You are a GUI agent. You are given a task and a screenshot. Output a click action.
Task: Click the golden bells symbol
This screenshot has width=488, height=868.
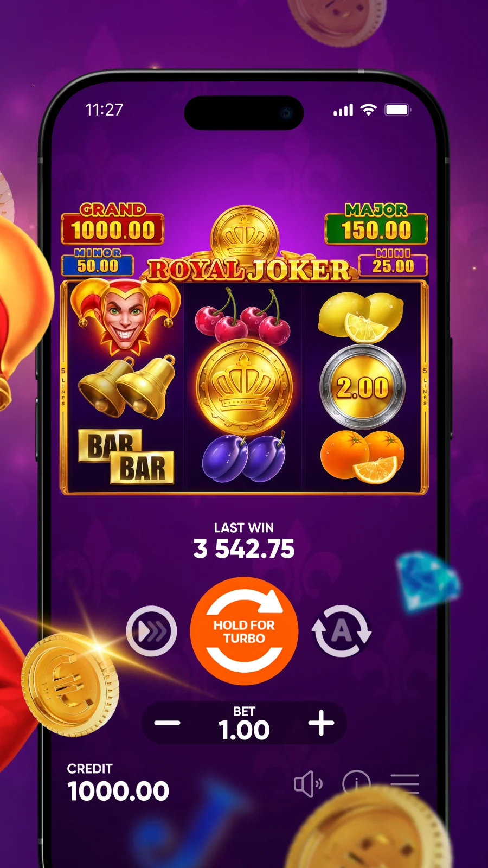coord(128,387)
